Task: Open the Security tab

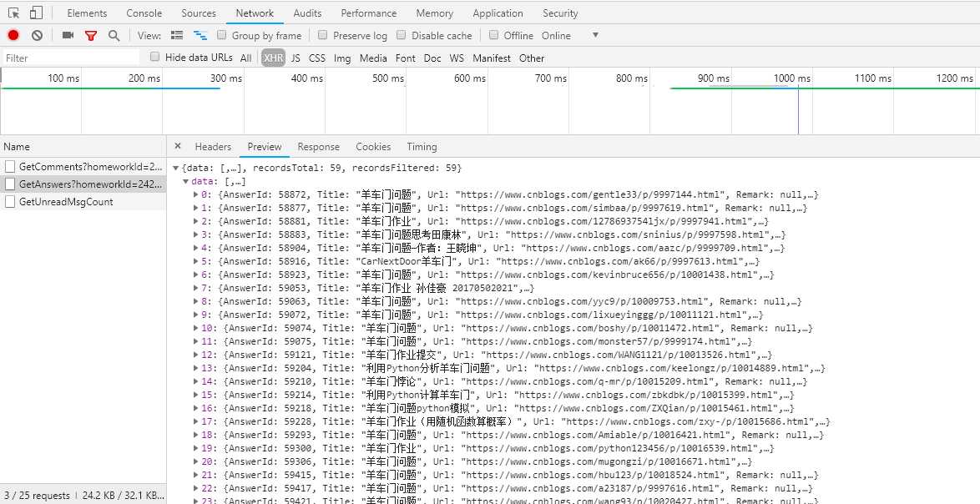Action: coord(560,13)
